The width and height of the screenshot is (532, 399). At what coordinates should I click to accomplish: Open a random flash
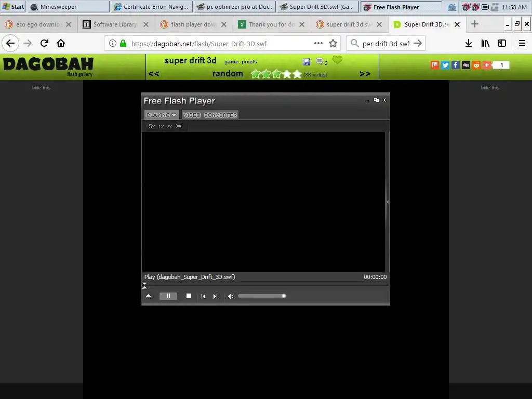click(x=228, y=74)
